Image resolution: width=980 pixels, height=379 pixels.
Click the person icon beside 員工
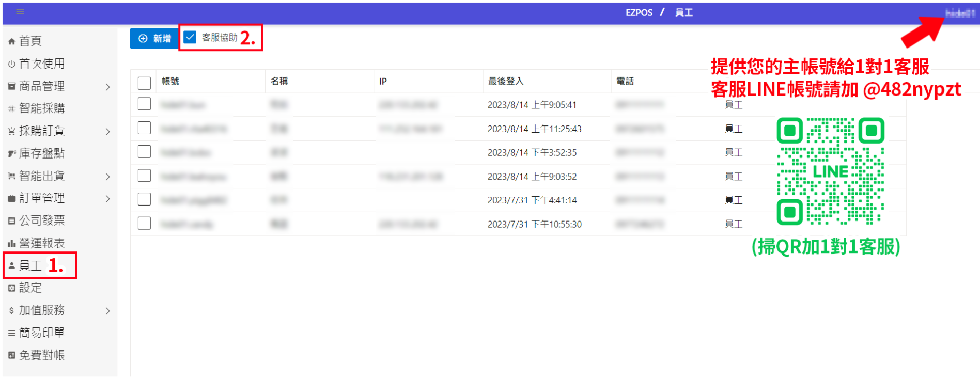point(11,266)
